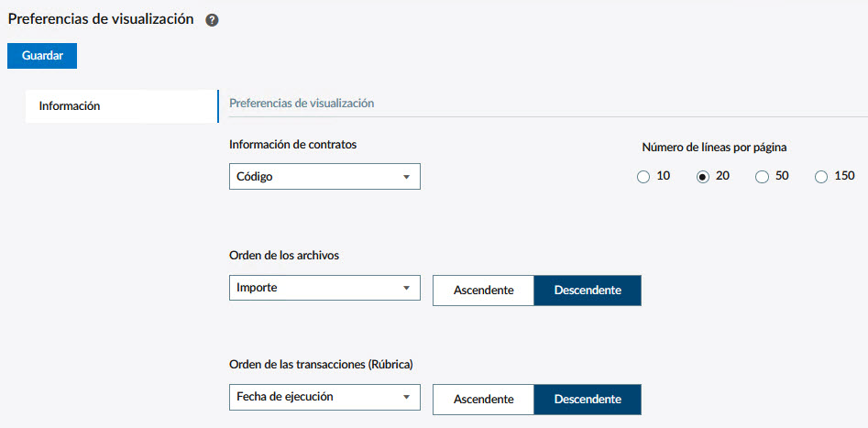The width and height of the screenshot is (868, 428).
Task: Select 20 lines per page
Action: (x=703, y=177)
